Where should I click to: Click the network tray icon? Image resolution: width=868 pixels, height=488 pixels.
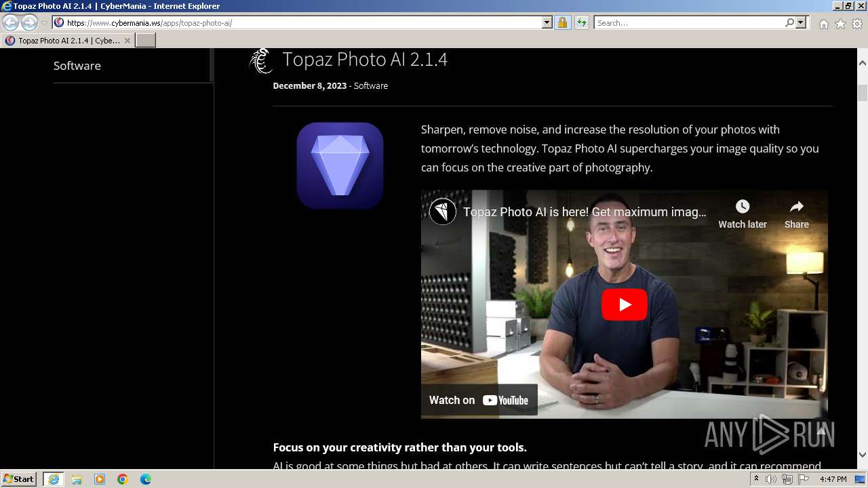787,479
